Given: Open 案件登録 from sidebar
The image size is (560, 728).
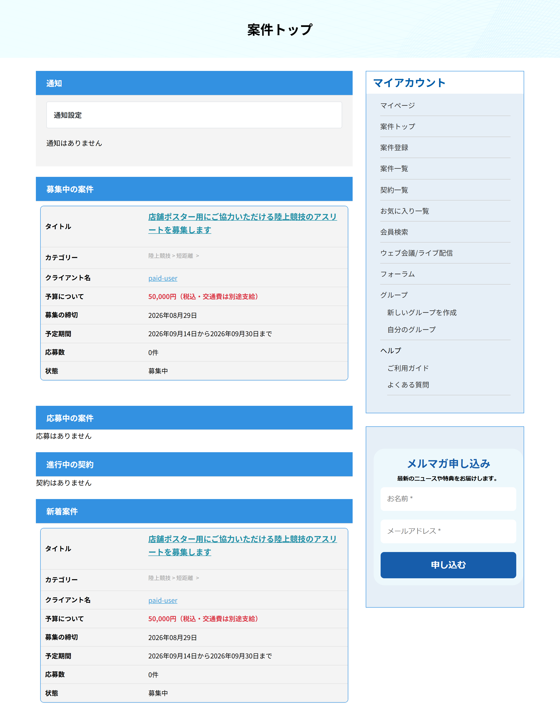Looking at the screenshot, I should 394,147.
